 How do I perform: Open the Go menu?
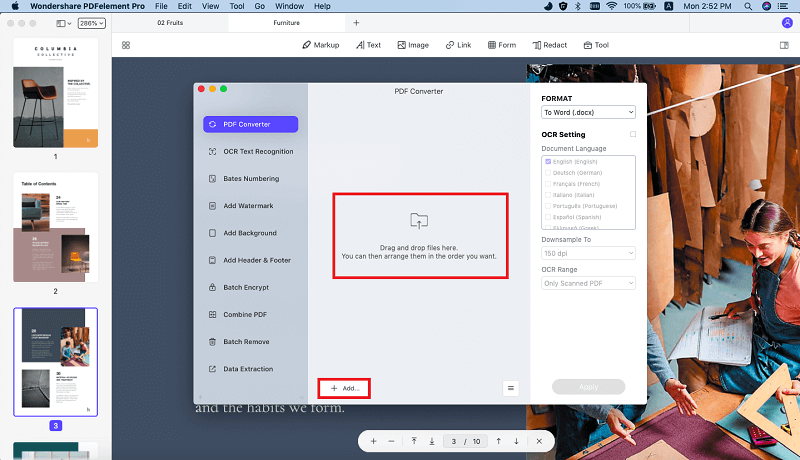point(260,6)
